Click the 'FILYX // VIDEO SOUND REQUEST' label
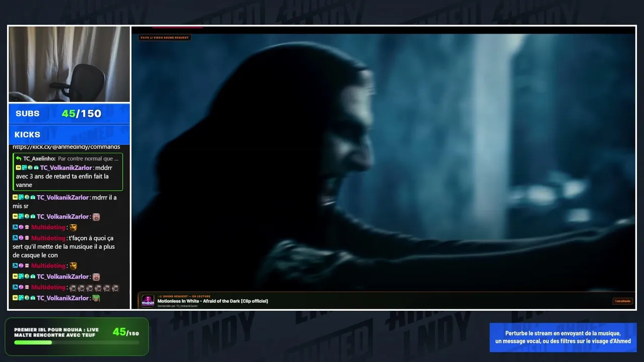 (x=165, y=38)
